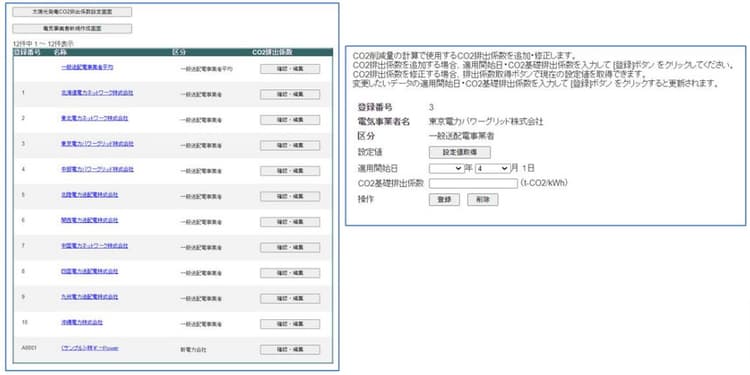This screenshot has height=375, width=750.
Task: Select 東京電力パワーグリッド株式会社 text in detail panel
Action: click(x=486, y=121)
